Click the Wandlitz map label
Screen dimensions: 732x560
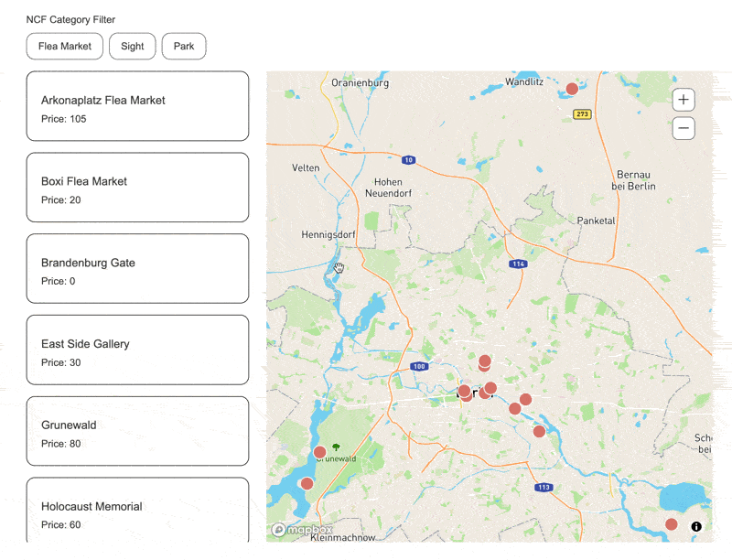524,81
